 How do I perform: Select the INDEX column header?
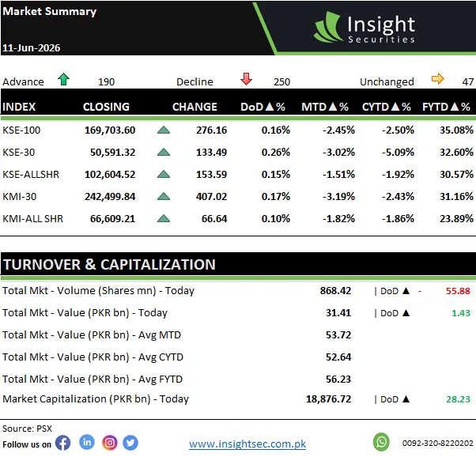pos(19,107)
